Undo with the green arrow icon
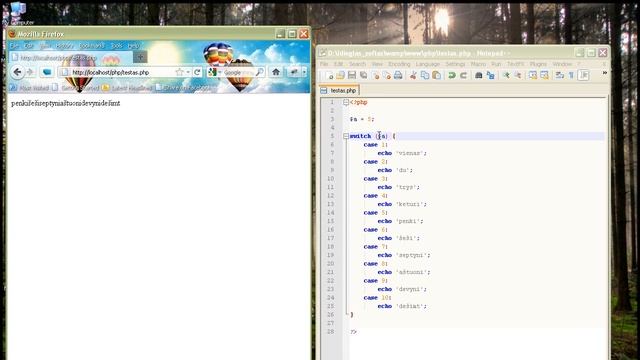Image resolution: width=640 pixels, height=360 pixels. click(x=451, y=75)
